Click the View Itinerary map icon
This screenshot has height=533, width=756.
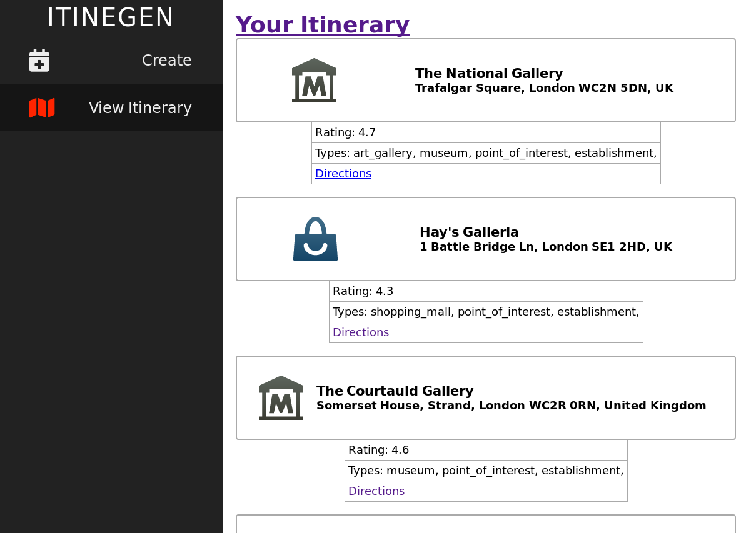(42, 108)
